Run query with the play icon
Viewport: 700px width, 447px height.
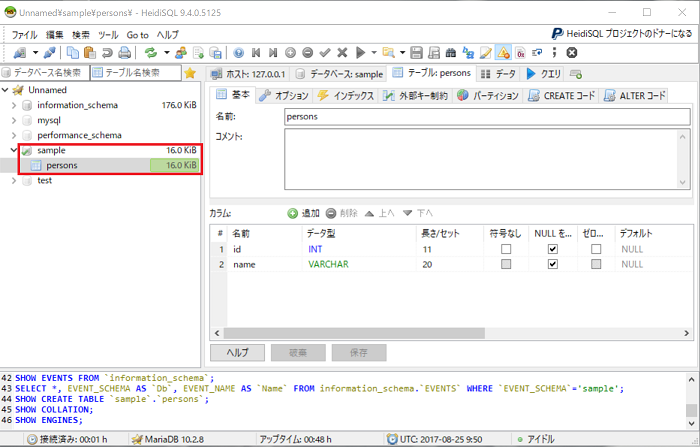[x=360, y=53]
